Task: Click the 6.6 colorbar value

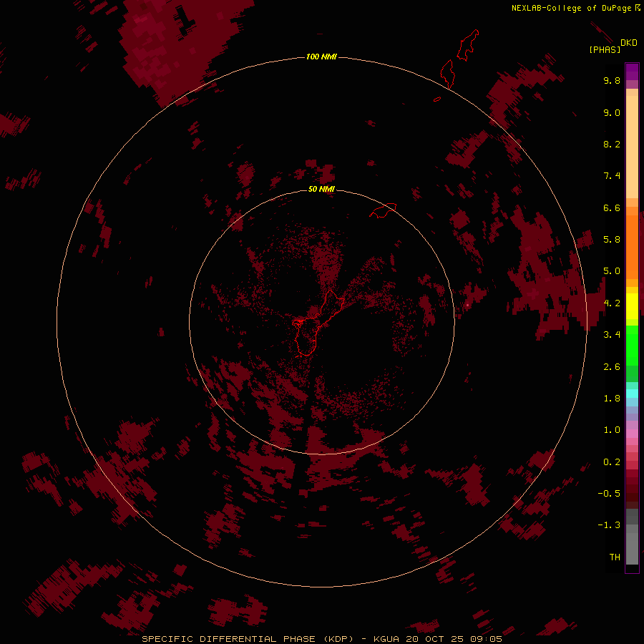Action: [612, 208]
